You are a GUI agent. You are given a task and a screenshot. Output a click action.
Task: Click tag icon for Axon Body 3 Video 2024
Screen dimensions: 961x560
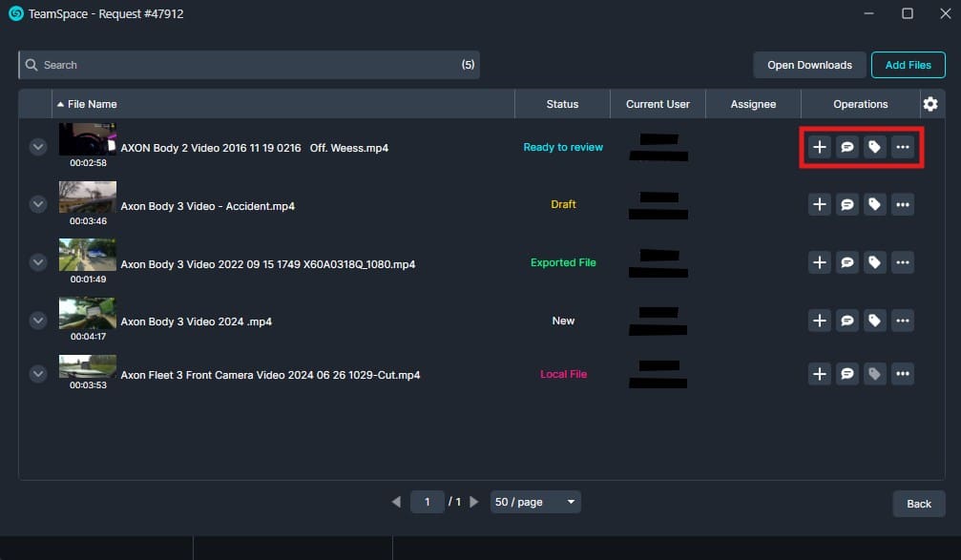[874, 321]
